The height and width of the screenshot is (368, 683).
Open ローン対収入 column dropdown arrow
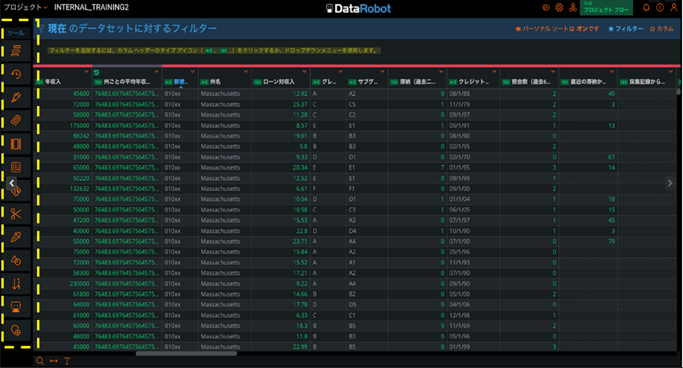[x=304, y=71]
